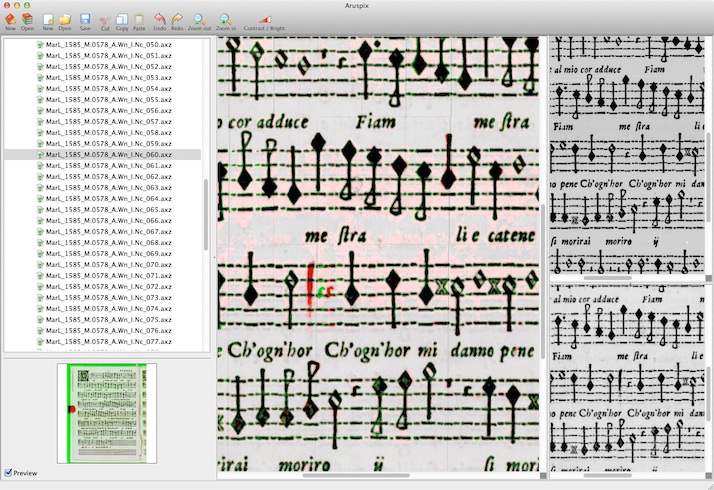This screenshot has height=490, width=714.
Task: Click upper right panel horizontal scrollbar
Action: tap(607, 277)
